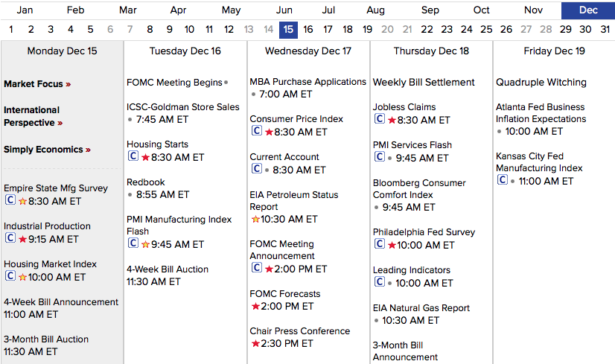615x364 pixels.
Task: Click the C icon under Consumer Price Index
Action: (x=257, y=130)
